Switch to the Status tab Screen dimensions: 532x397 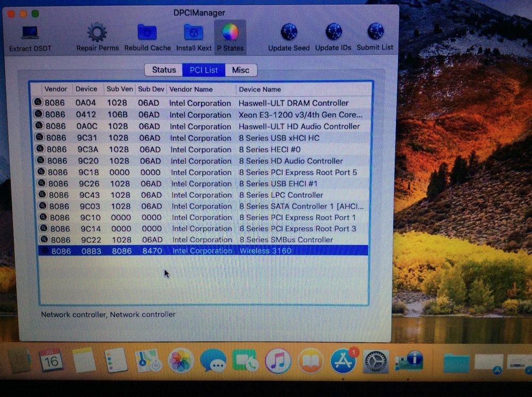pyautogui.click(x=163, y=70)
